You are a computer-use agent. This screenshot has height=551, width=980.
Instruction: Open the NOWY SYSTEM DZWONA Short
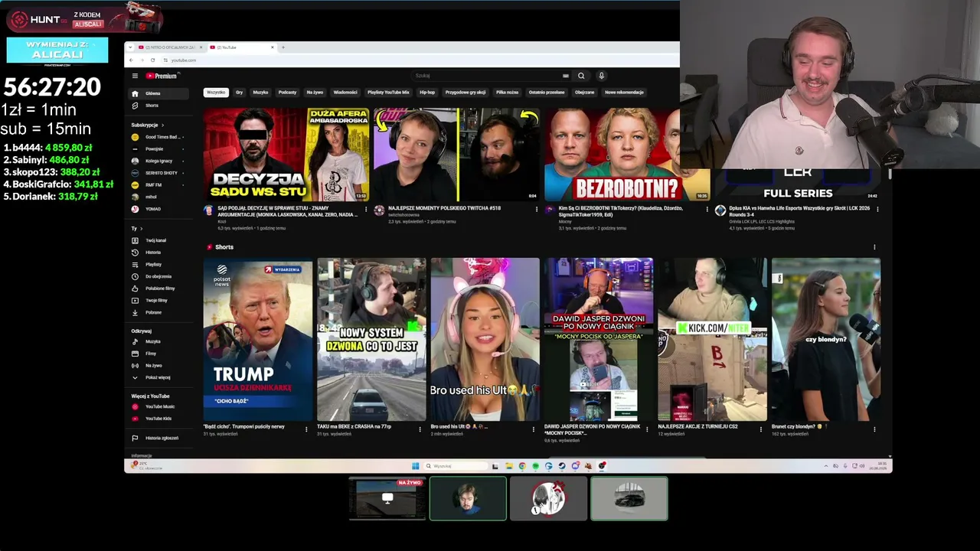click(x=371, y=340)
